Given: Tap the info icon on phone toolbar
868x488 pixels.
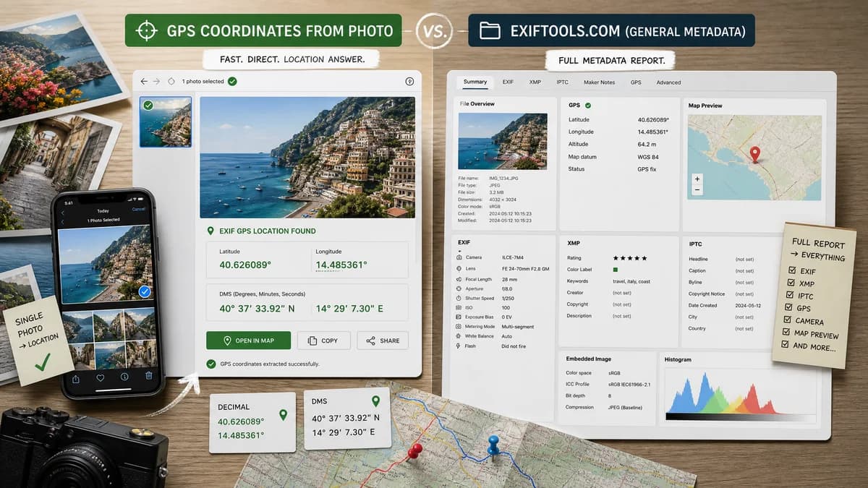Looking at the screenshot, I should 124,377.
